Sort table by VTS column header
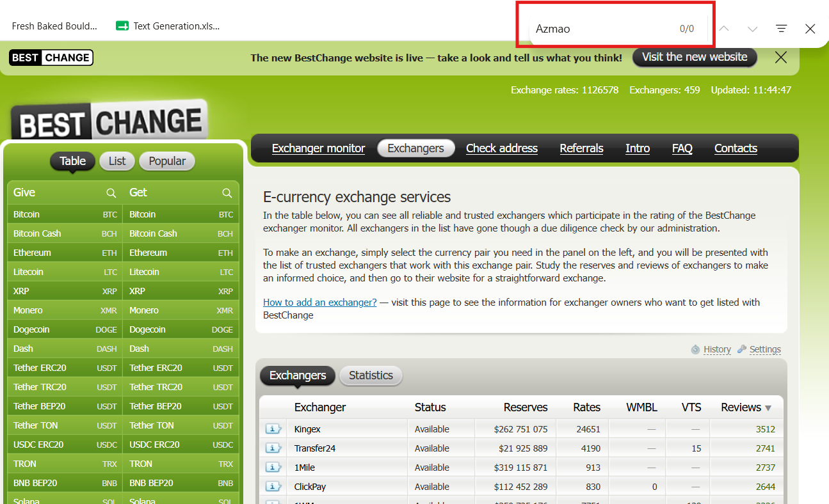The height and width of the screenshot is (504, 829). [x=691, y=407]
